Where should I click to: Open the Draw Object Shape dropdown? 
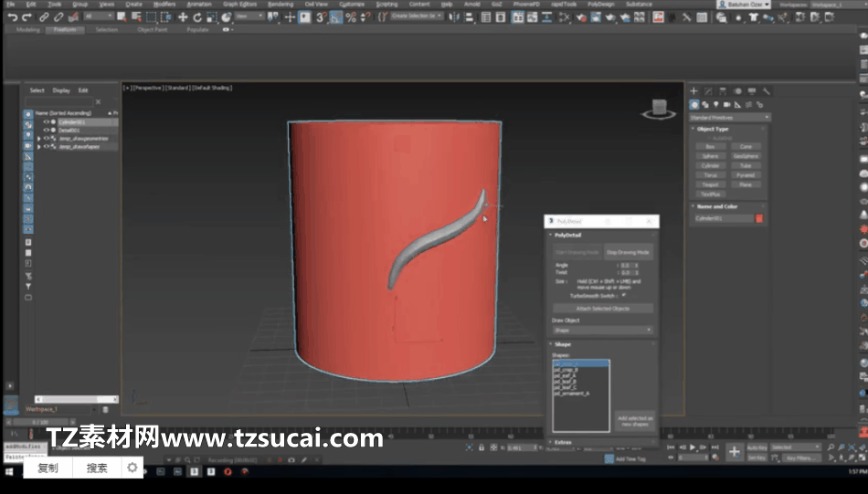[601, 330]
